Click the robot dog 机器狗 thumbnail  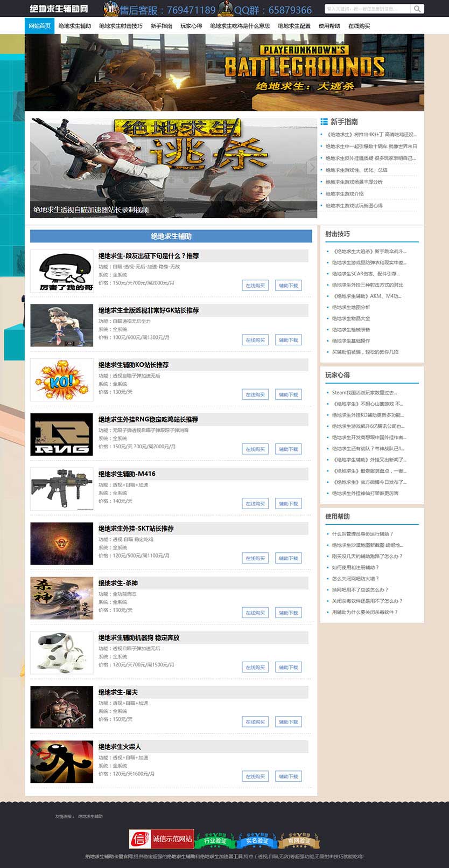[61, 652]
